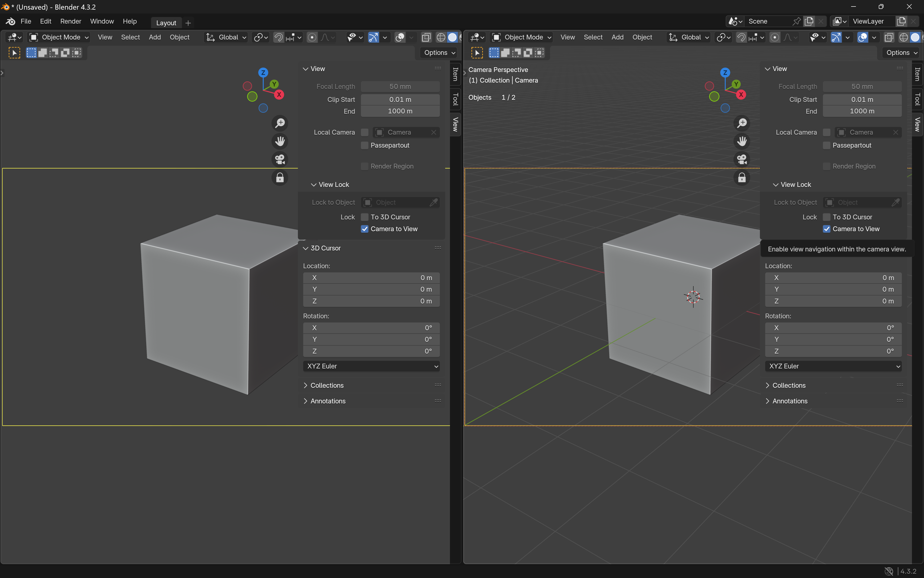
Task: Click clip End value field in right panel
Action: coord(862,111)
